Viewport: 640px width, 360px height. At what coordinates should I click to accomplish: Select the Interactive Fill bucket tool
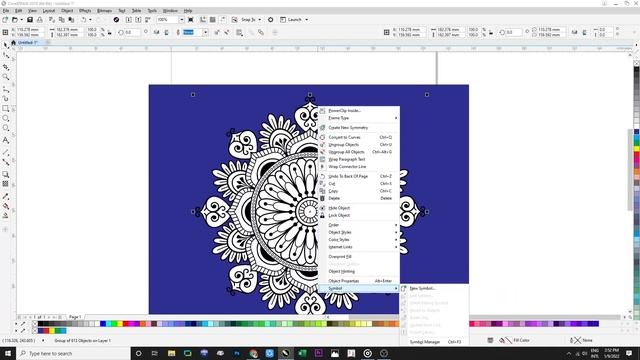[6, 206]
